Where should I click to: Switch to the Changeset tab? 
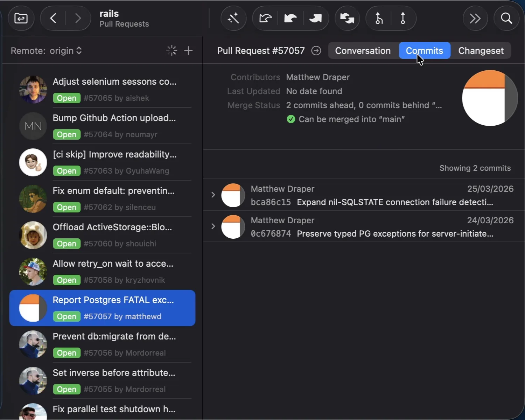tap(481, 51)
